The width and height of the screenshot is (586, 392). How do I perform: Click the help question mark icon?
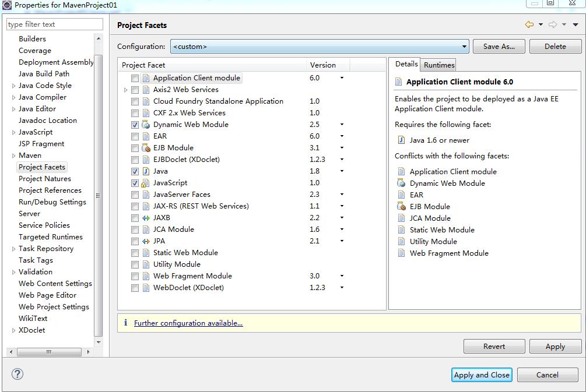17,375
